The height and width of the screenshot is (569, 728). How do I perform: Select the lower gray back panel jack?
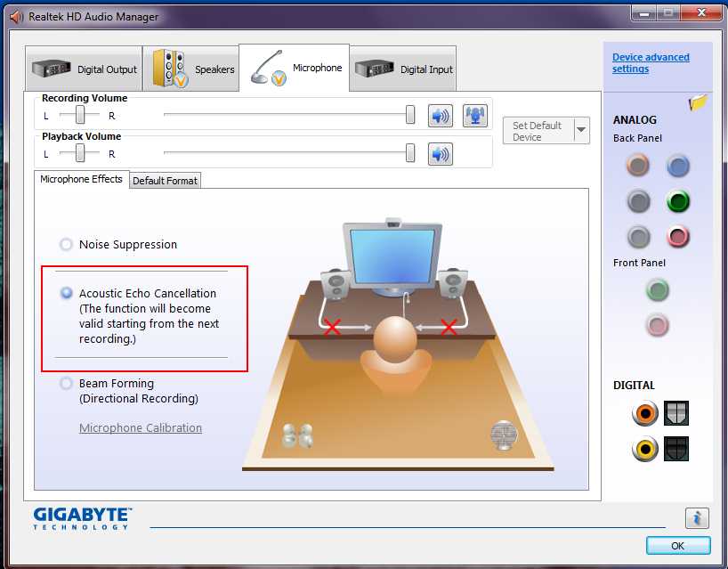pyautogui.click(x=638, y=237)
